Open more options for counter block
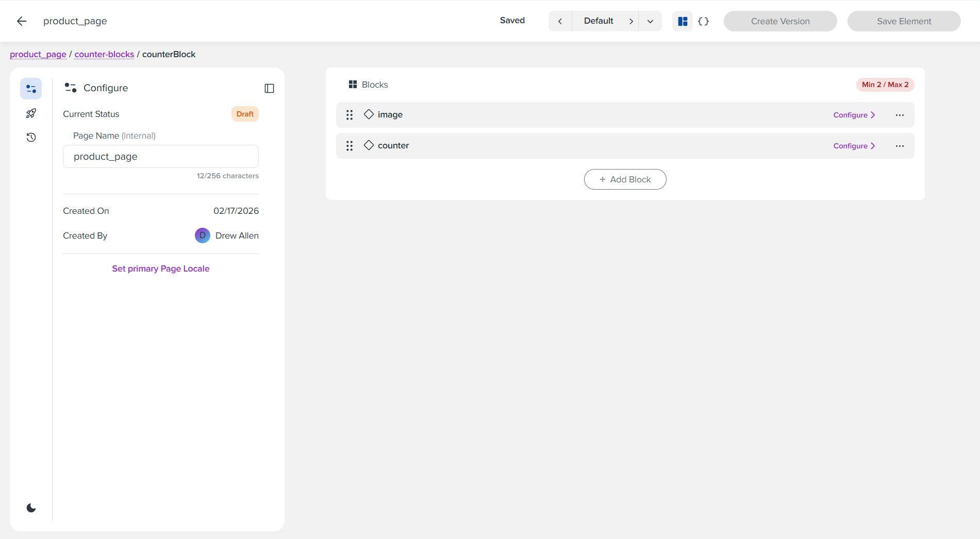Screen dimensions: 980x539 pos(900,146)
